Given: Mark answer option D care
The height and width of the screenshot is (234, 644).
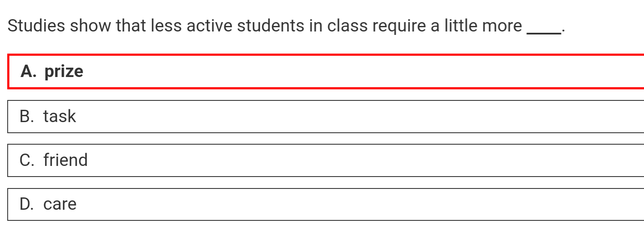Looking at the screenshot, I should coord(326,204).
